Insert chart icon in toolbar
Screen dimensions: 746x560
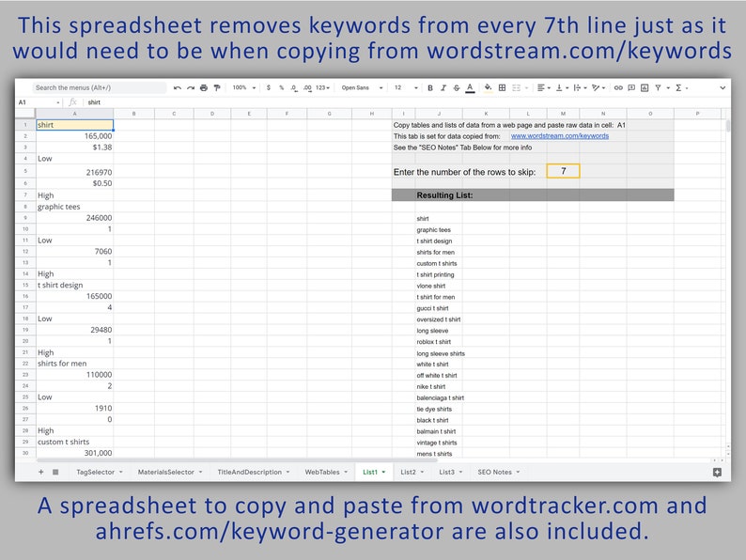[645, 87]
